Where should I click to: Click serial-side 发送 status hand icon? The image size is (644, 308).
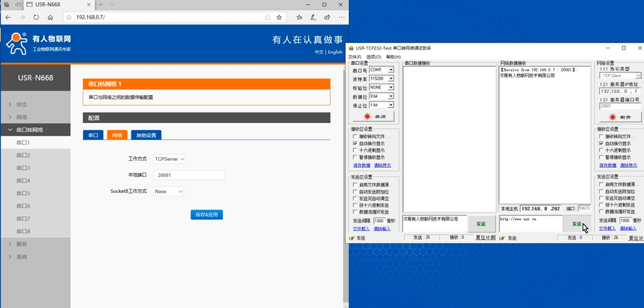(352, 238)
